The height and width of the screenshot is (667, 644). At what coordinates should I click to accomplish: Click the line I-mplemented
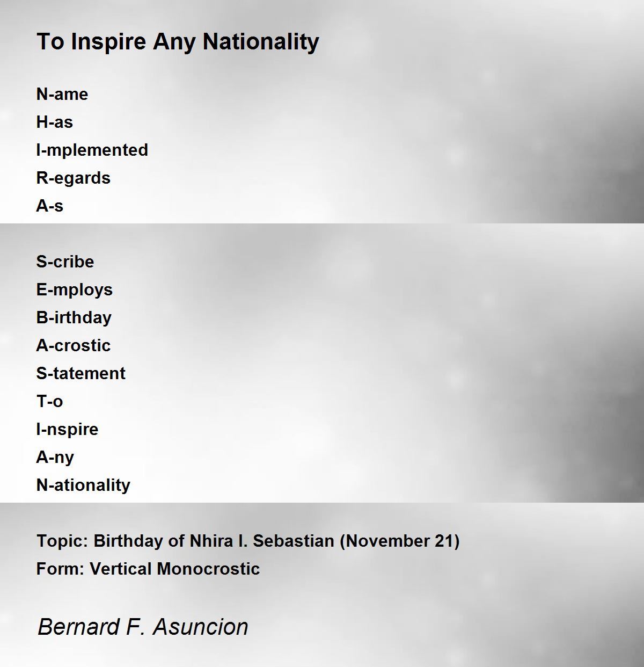coord(92,150)
